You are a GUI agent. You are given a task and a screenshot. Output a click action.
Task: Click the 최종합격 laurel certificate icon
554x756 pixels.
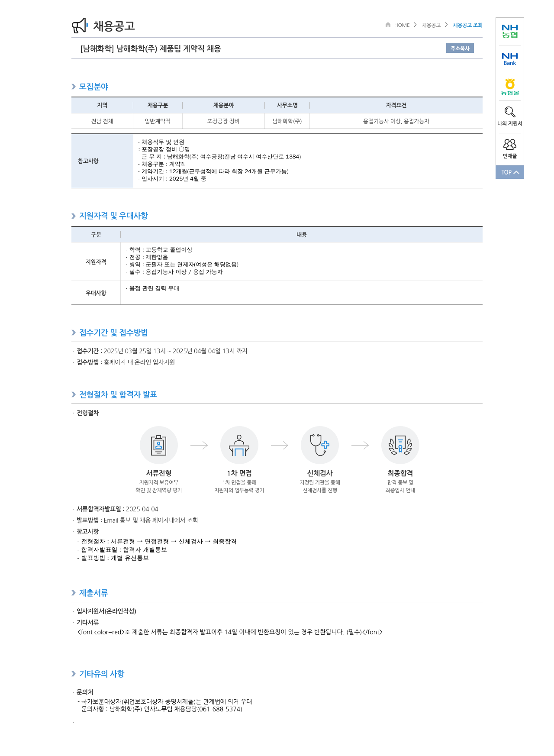(400, 445)
